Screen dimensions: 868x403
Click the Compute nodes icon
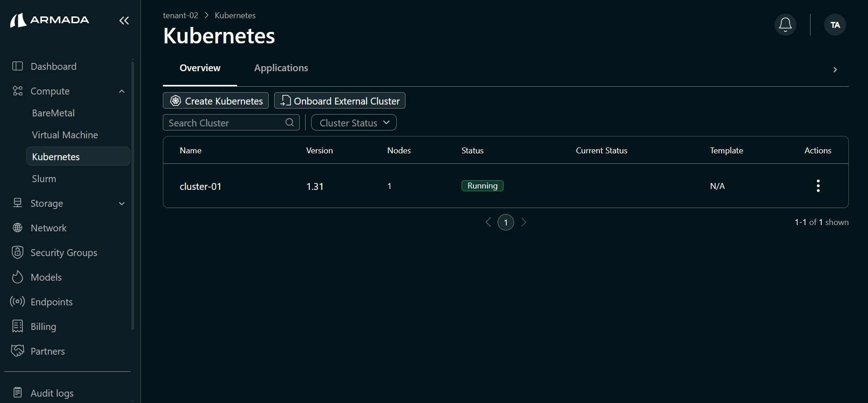click(17, 91)
